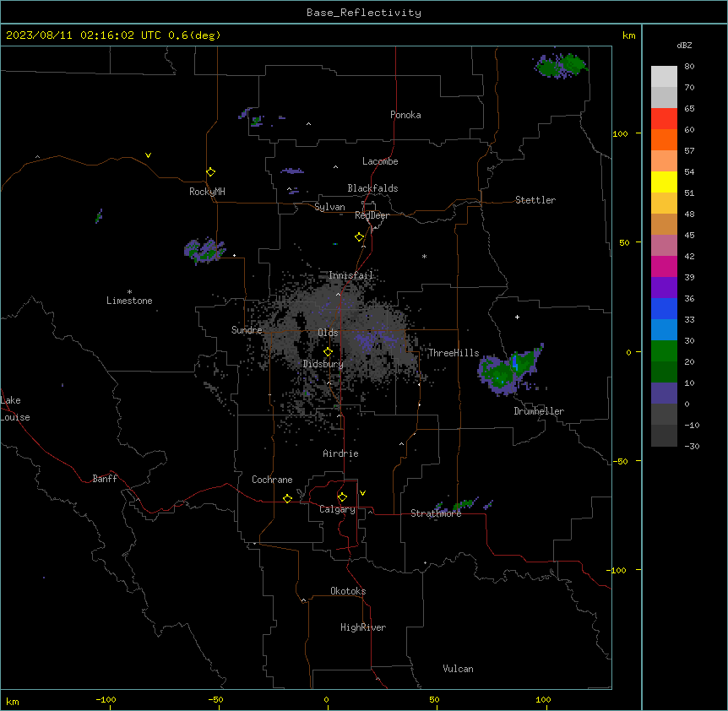728x711 pixels.
Task: Click the -100 tick label on bottom axis
Action: coord(106,699)
